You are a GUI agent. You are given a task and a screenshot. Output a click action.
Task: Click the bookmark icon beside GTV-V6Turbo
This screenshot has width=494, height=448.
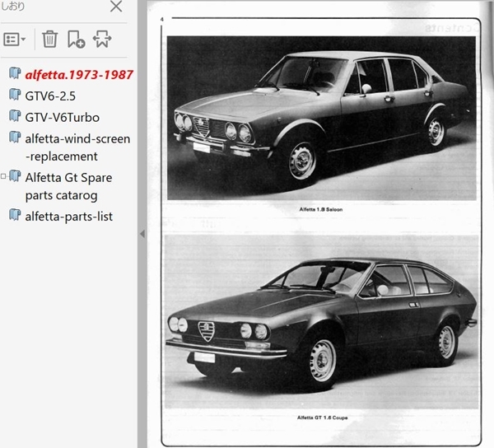click(15, 115)
